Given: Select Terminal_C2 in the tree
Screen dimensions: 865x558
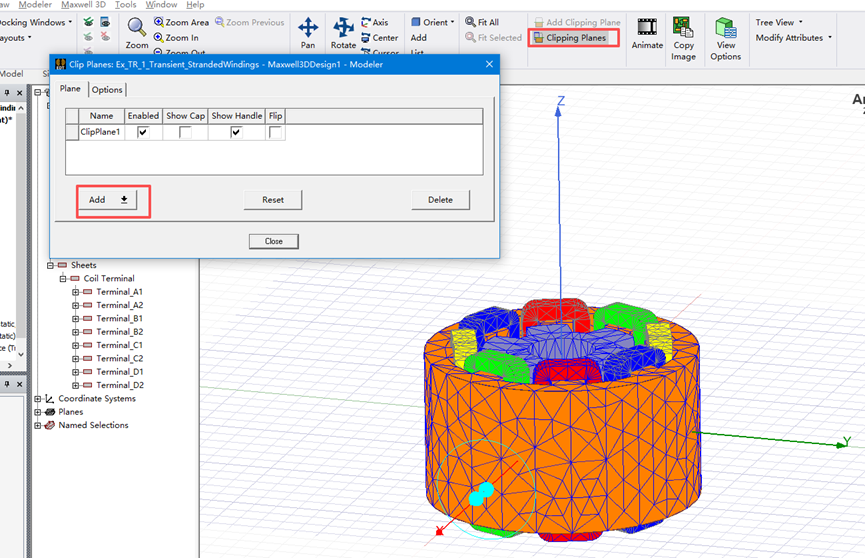Looking at the screenshot, I should tap(120, 358).
